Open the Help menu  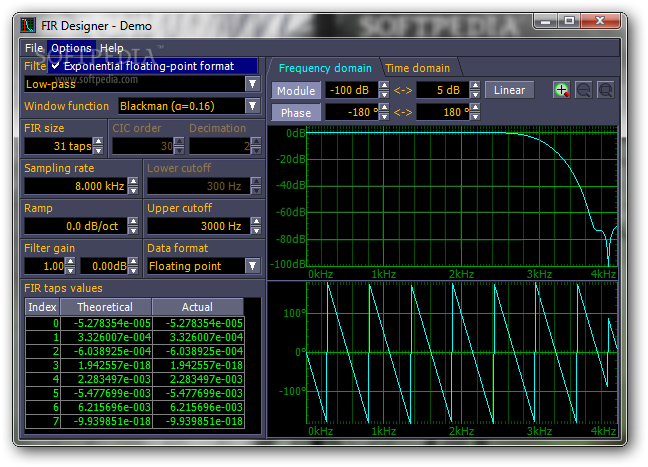tap(112, 48)
